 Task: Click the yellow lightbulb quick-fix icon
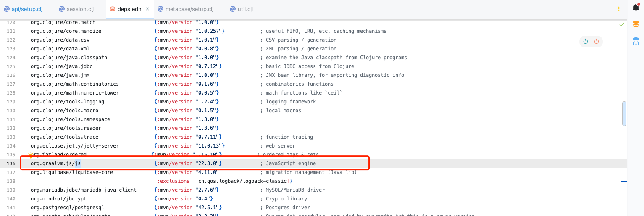(x=31, y=156)
